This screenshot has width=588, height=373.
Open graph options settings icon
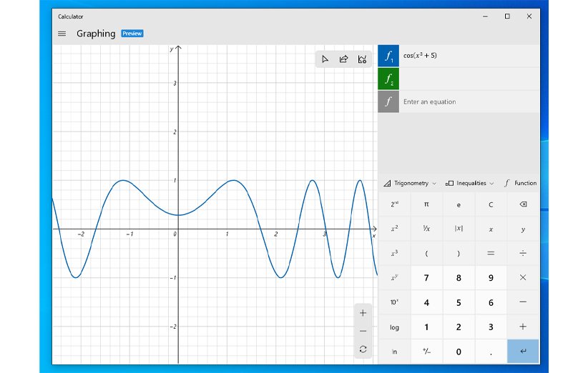pos(362,59)
